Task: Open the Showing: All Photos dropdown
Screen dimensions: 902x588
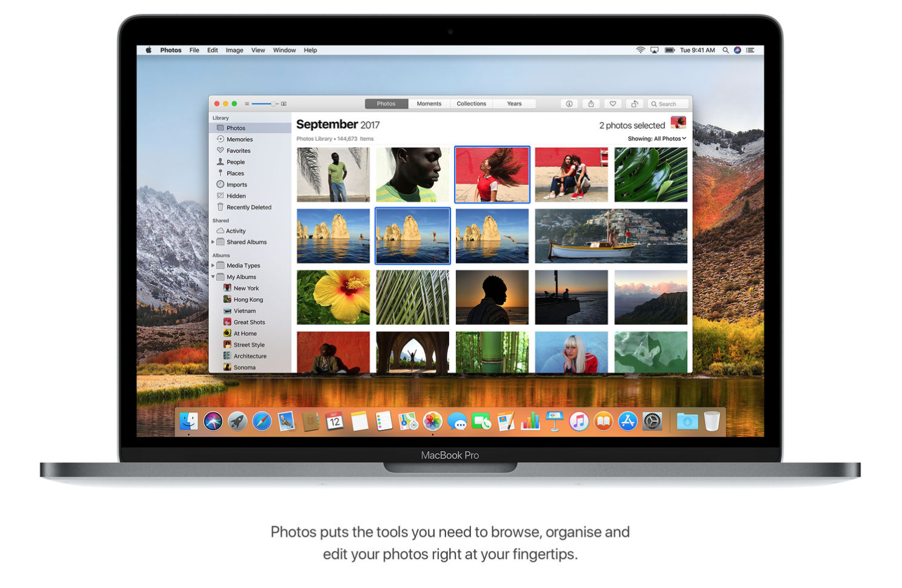Action: 656,138
